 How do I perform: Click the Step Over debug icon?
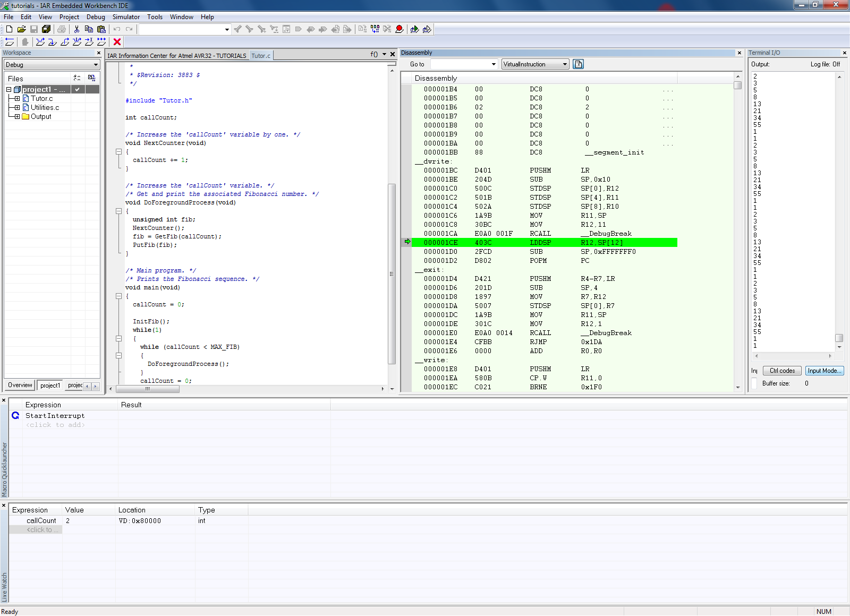click(x=40, y=42)
